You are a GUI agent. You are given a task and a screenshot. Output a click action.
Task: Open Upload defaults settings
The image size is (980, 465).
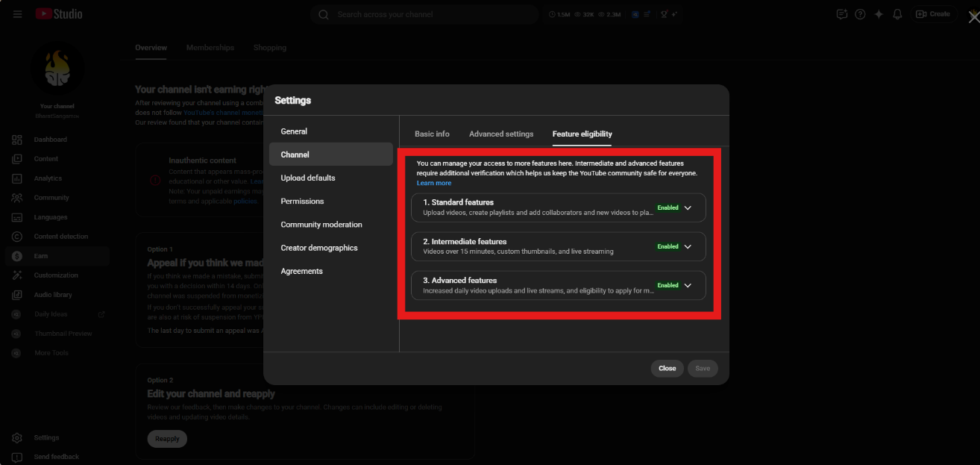[x=330, y=178]
